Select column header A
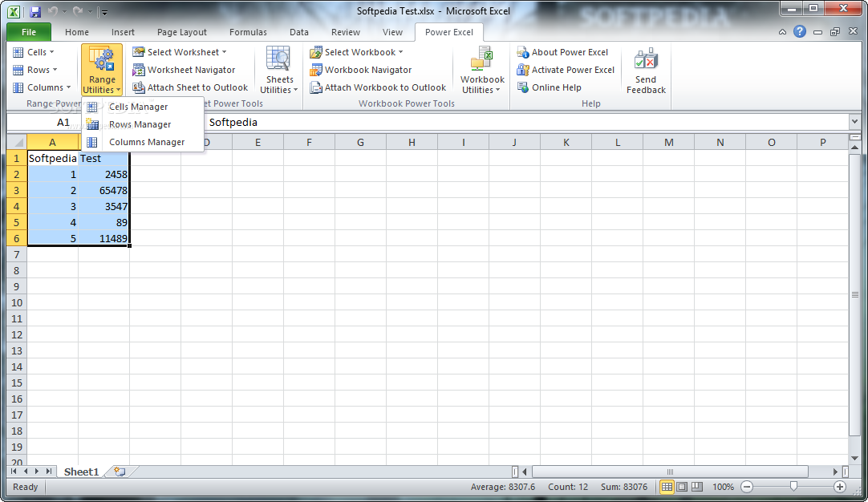 coord(53,142)
